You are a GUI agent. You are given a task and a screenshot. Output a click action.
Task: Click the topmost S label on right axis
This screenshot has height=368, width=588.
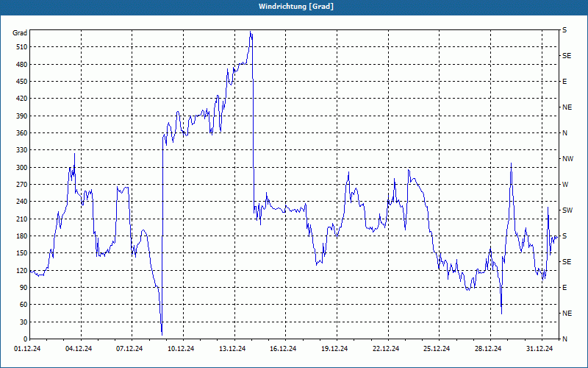pos(564,30)
